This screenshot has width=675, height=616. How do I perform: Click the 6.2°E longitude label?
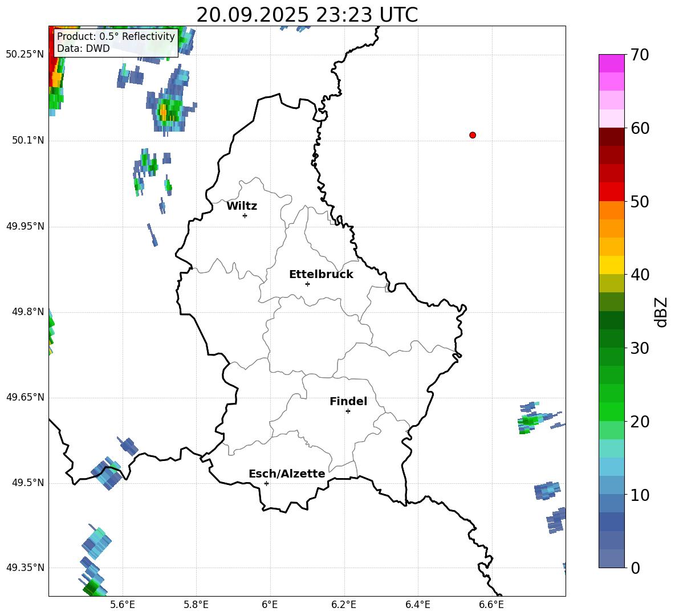(x=344, y=605)
